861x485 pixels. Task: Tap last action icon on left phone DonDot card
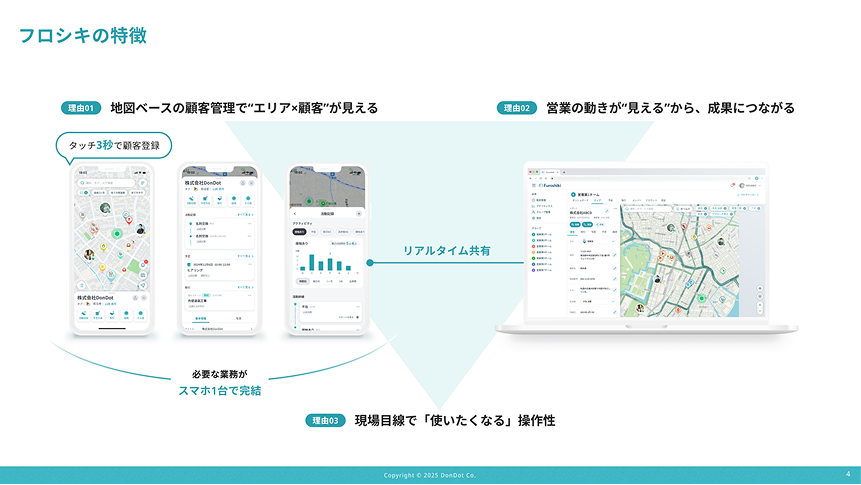pyautogui.click(x=141, y=315)
